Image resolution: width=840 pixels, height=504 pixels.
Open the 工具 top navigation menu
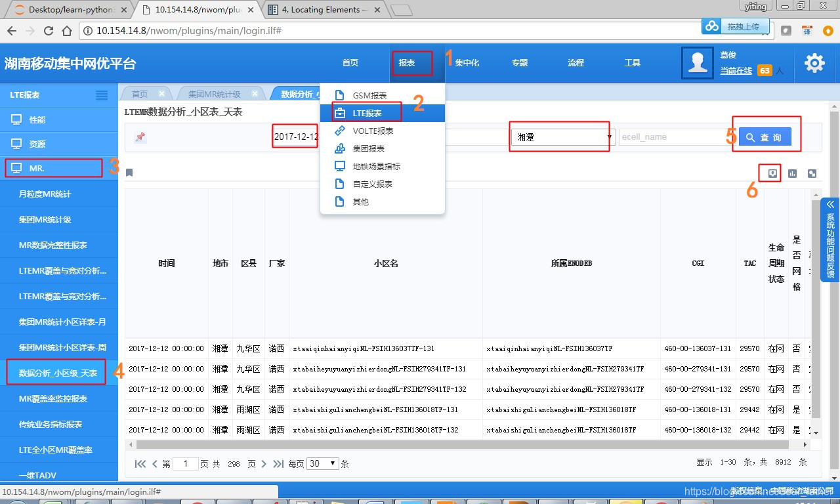coord(633,63)
